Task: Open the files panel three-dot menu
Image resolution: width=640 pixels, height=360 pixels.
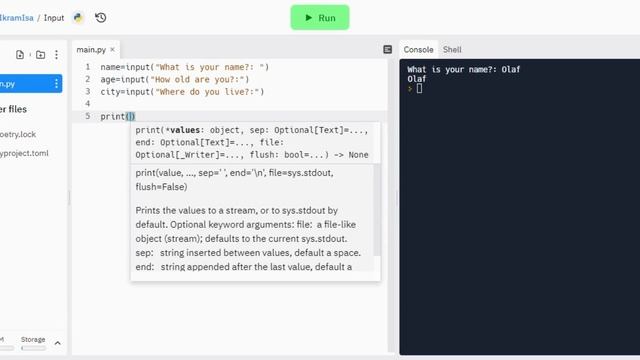Action: point(56,55)
